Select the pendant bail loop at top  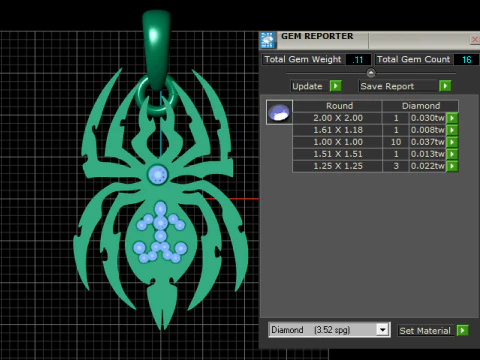156,49
